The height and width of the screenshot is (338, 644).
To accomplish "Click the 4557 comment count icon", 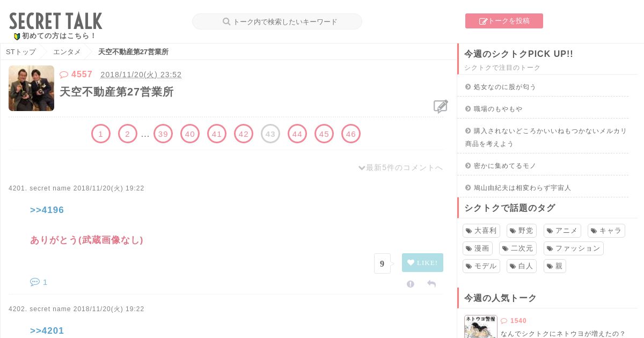I will click(x=64, y=75).
